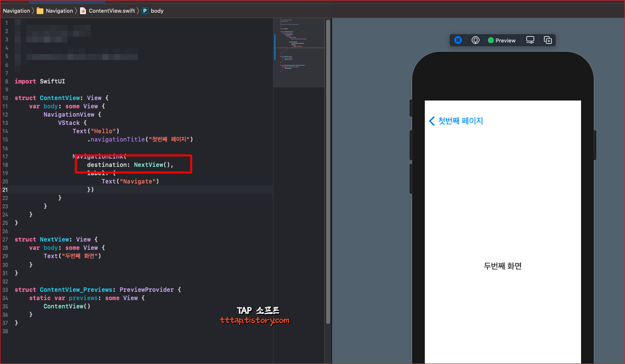Select the '두번째 화면' text in preview
The image size is (625, 364).
coord(502,266)
